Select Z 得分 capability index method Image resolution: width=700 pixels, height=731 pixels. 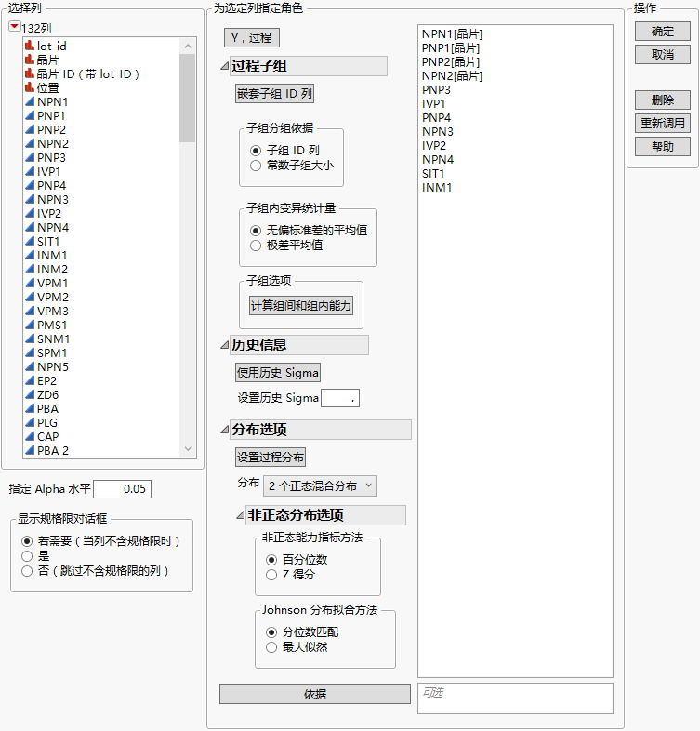click(x=271, y=575)
